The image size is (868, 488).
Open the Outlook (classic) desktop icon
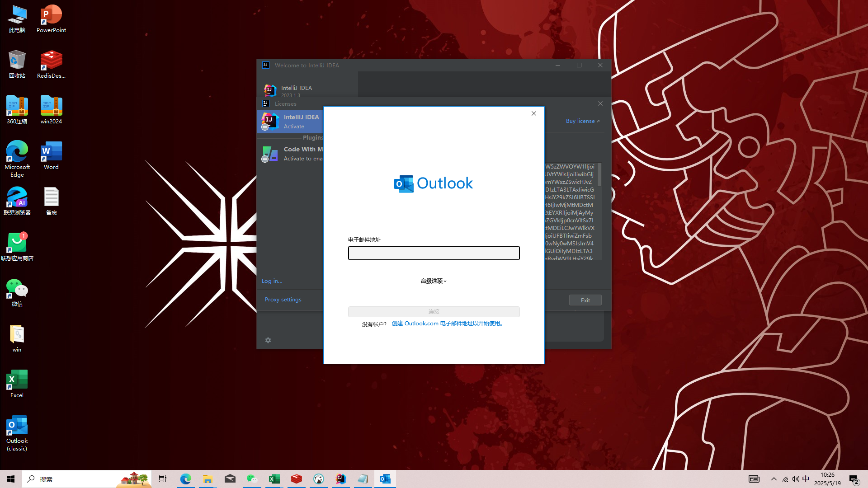coord(17,433)
